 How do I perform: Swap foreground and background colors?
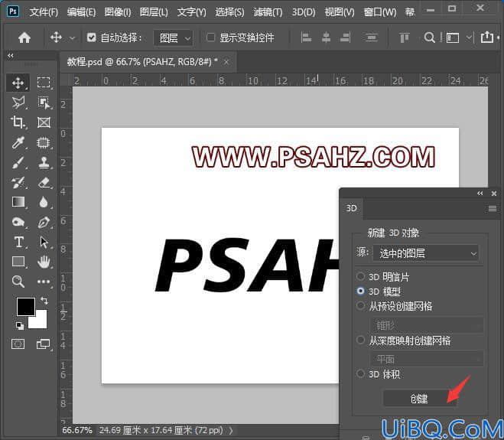coord(44,301)
